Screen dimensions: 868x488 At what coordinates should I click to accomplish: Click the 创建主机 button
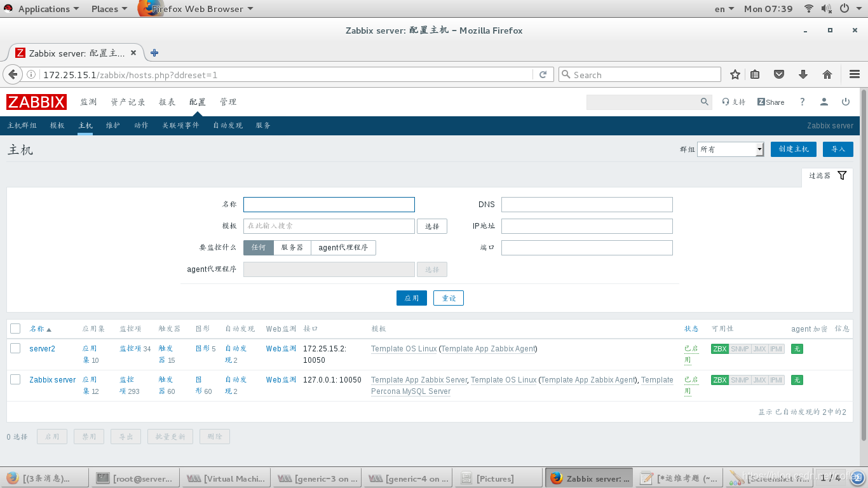pos(794,149)
